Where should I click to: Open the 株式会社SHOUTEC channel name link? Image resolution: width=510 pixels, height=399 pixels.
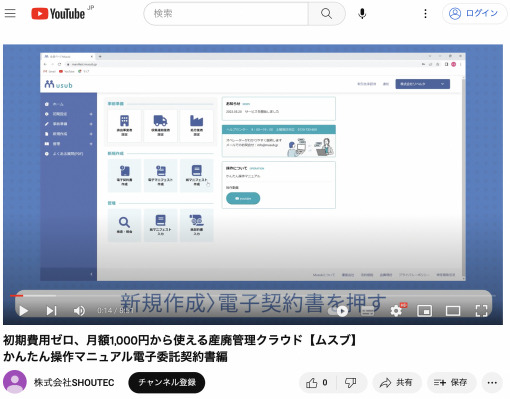pyautogui.click(x=74, y=382)
